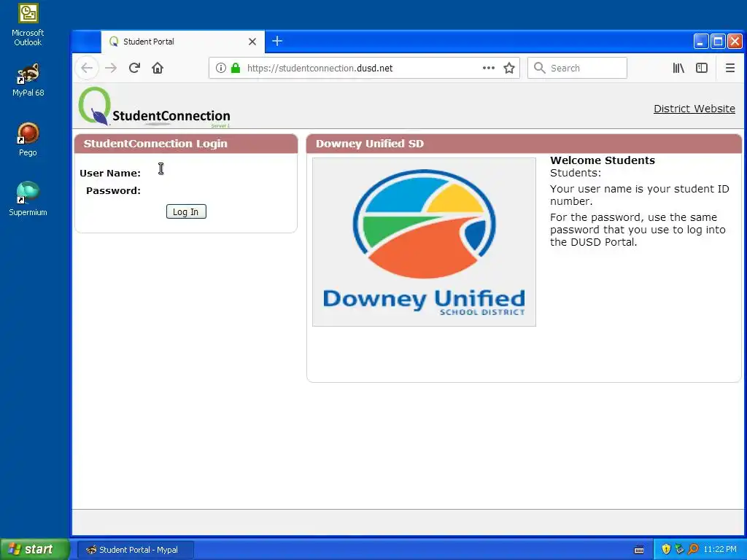This screenshot has height=560, width=747.
Task: Open page actions three-dot menu
Action: [488, 68]
